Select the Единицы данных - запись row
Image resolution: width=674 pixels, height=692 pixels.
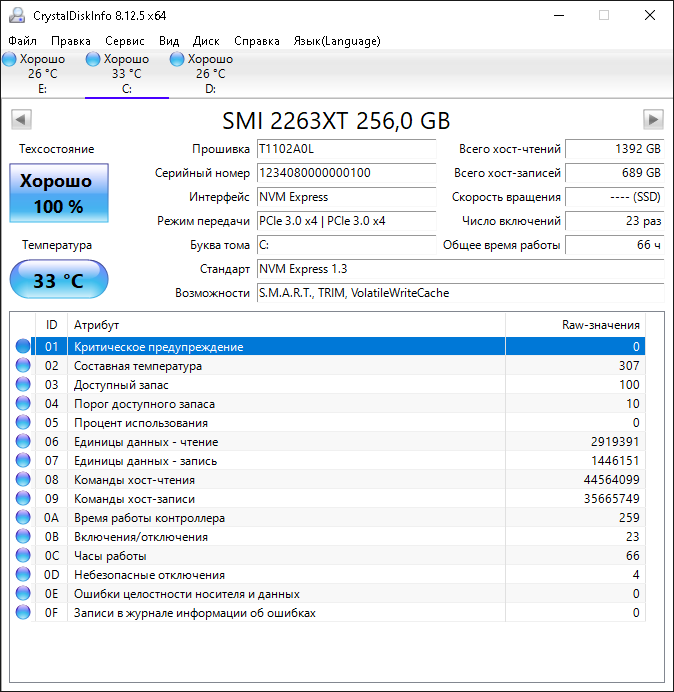pyautogui.click(x=328, y=460)
